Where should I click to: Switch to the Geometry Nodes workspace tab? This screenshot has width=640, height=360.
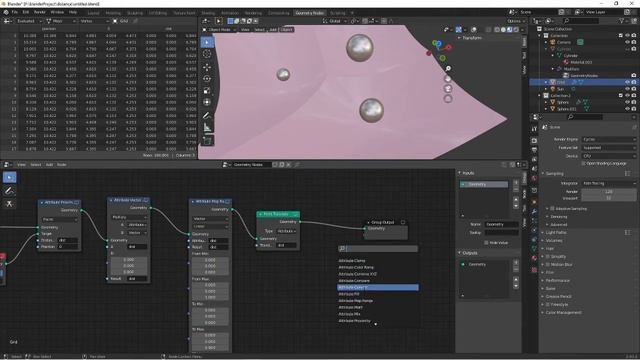pos(309,13)
